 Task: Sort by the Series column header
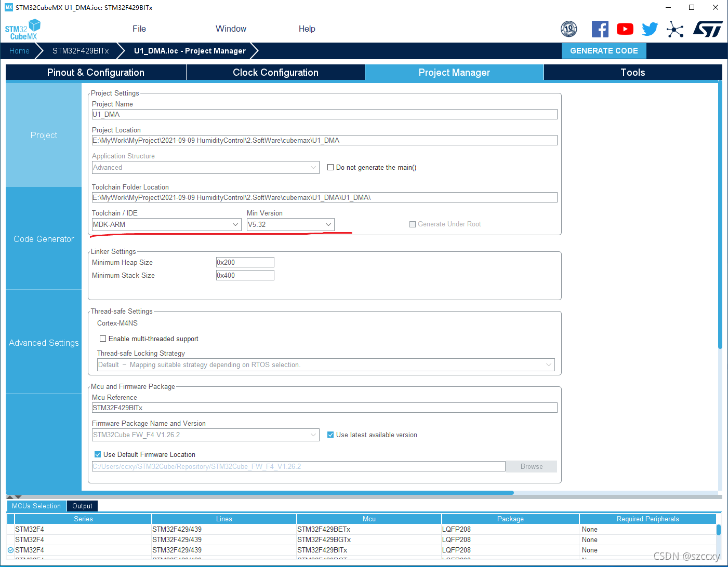[x=83, y=519]
